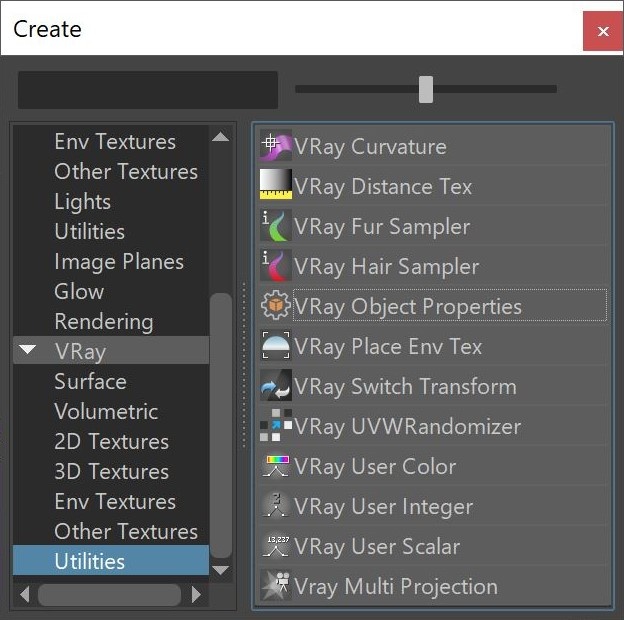The width and height of the screenshot is (624, 620).
Task: Click the VRay Curvature node icon
Action: tap(275, 146)
